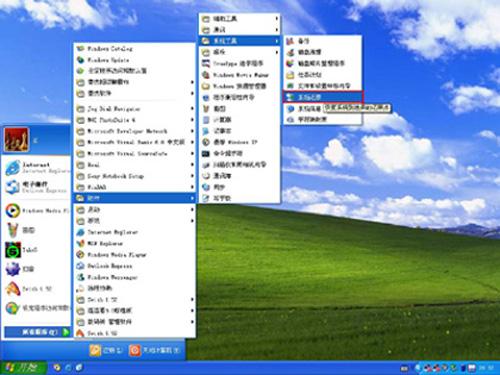Click the Synchronize icon in Accessories
The image size is (500, 375).
[206, 187]
